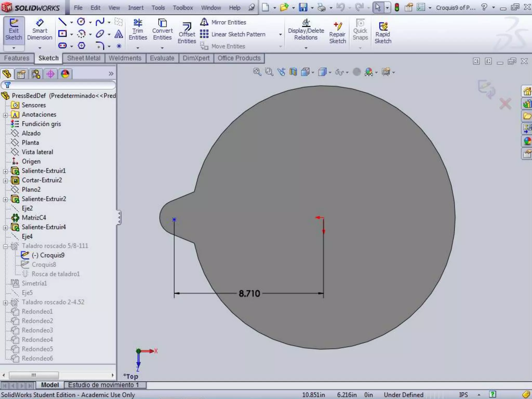Open the Appearances color-ball tab

coord(65,74)
